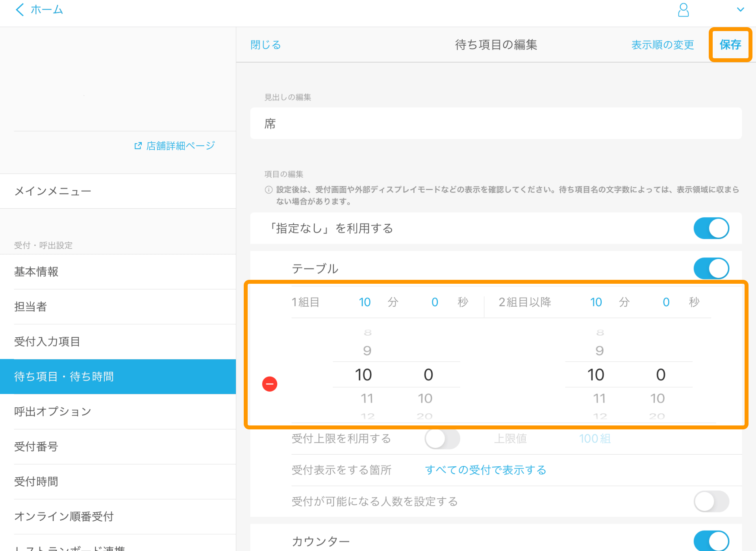This screenshot has width=756, height=551.
Task: Select 待ち項目・待ち時間 in the sidebar
Action: coord(118,377)
